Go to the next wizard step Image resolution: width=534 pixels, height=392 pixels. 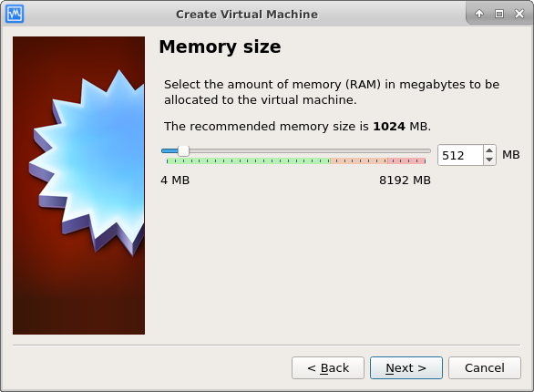[x=406, y=367]
